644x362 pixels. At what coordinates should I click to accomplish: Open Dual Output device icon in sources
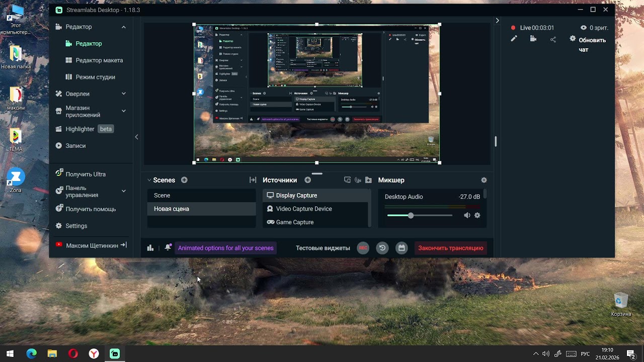347,180
